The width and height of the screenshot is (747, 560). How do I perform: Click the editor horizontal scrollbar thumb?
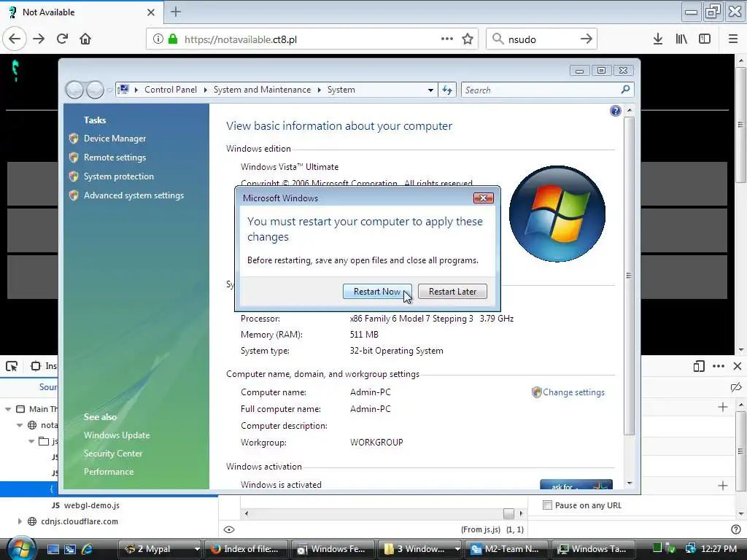click(508, 513)
